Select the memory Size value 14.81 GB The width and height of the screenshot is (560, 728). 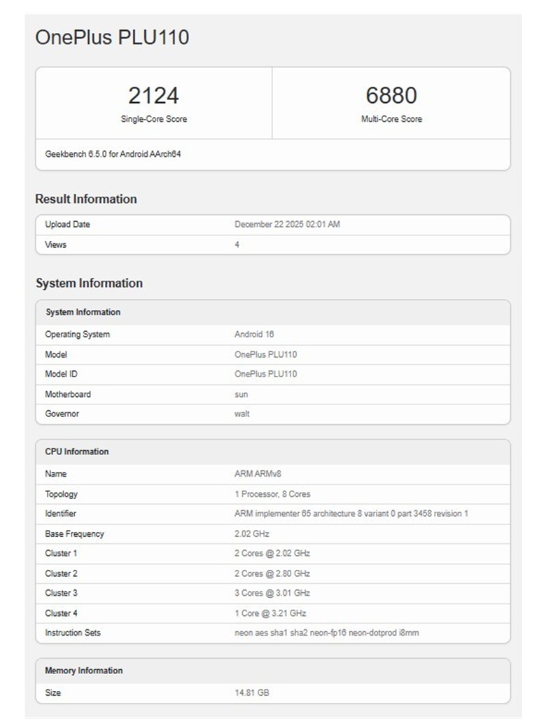click(x=252, y=693)
